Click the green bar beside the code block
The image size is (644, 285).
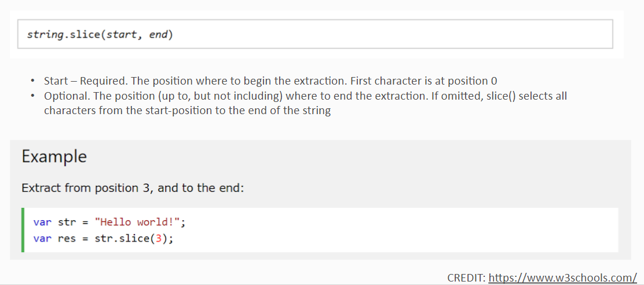[x=23, y=230]
